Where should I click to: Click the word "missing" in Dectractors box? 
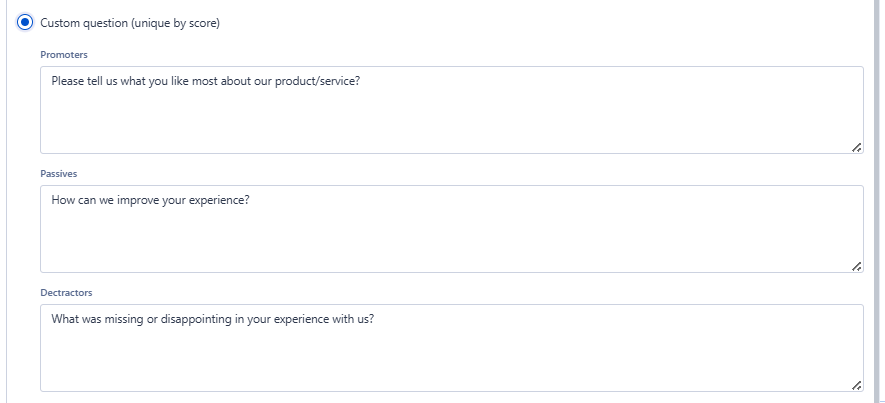pos(132,320)
